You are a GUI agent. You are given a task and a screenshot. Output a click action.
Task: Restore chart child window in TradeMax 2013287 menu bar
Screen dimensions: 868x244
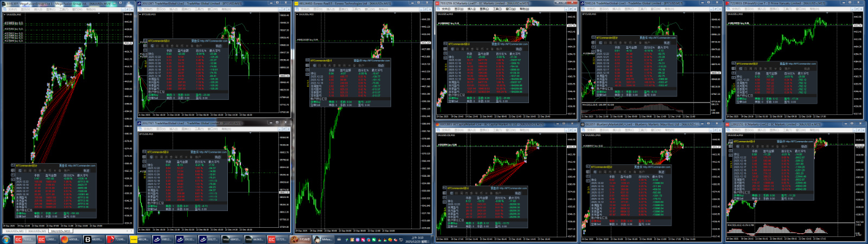[x=284, y=9]
